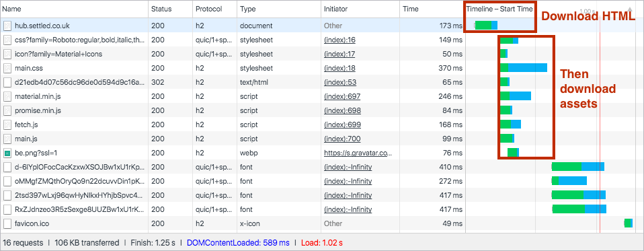The height and width of the screenshot is (251, 644).
Task: Open initiator link (index):700
Action: (342, 139)
